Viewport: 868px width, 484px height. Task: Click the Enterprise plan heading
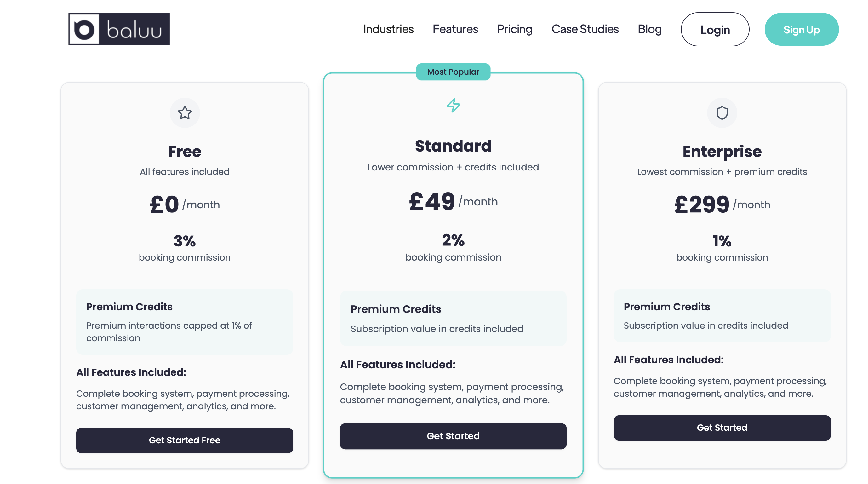[722, 152]
